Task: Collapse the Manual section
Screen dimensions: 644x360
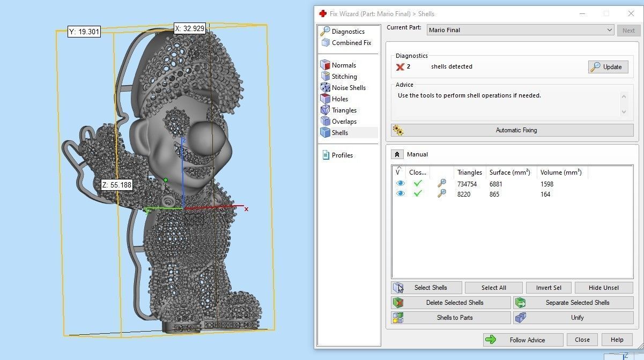Action: coord(397,154)
